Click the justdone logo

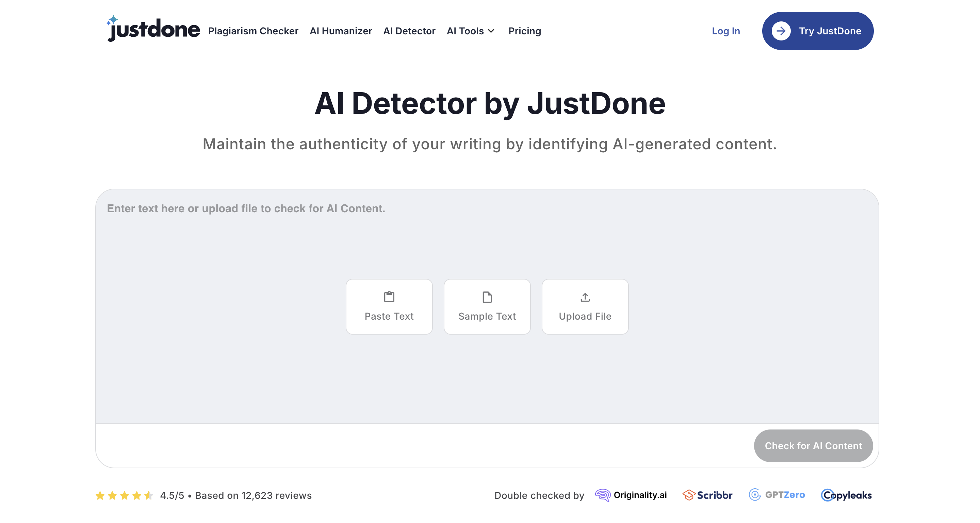point(153,29)
